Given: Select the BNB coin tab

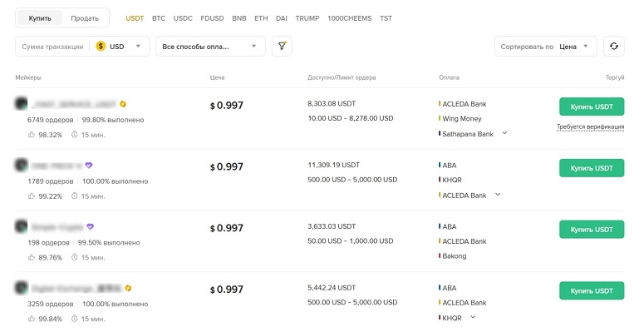Looking at the screenshot, I should click(239, 18).
